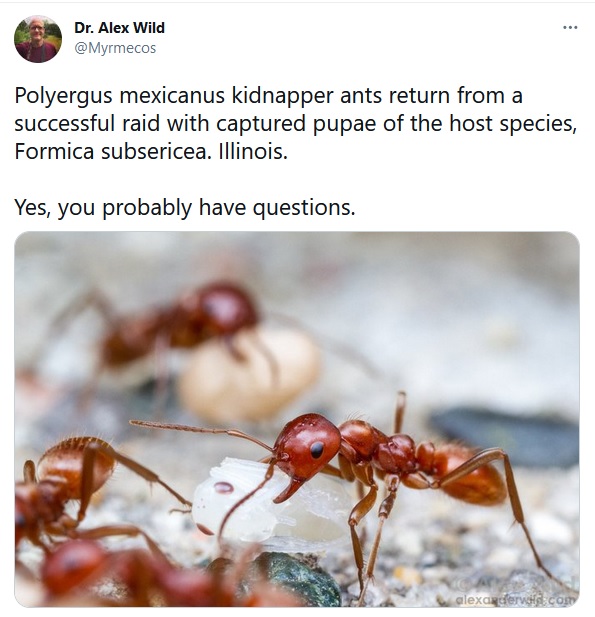Click the black eye of the foreground ant
This screenshot has height=617, width=595.
coord(317,449)
